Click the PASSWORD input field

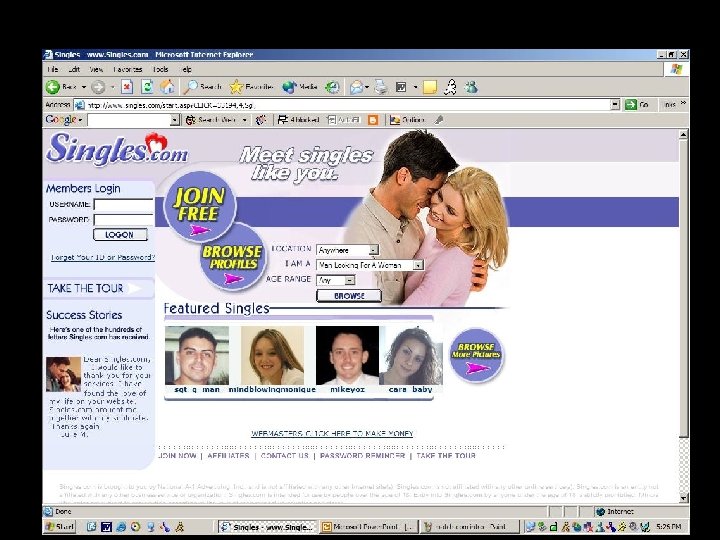(124, 220)
